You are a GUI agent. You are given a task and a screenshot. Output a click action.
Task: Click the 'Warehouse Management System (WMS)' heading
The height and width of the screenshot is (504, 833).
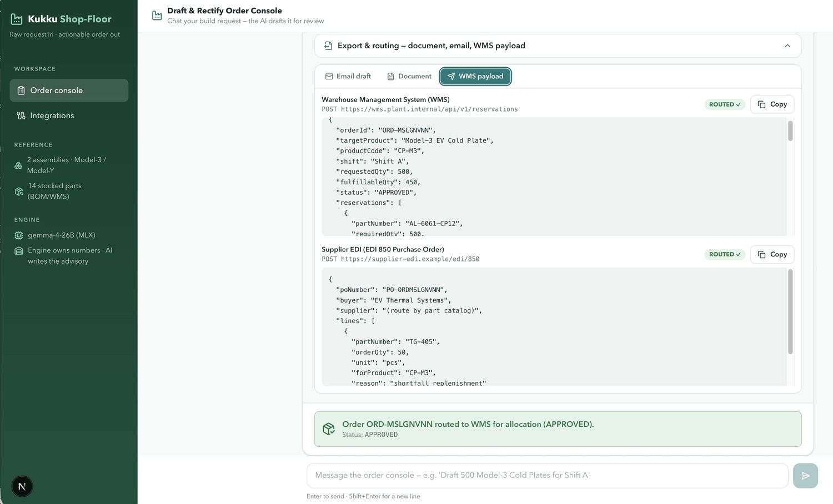[x=385, y=100]
